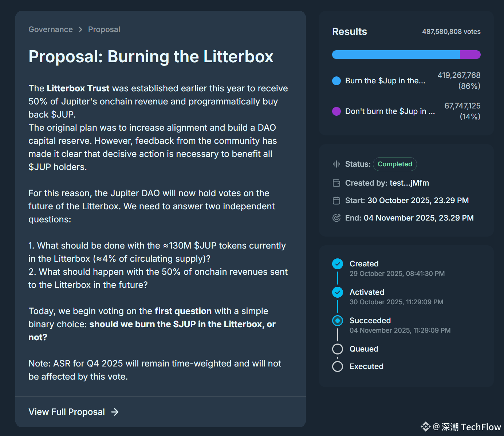Open the Proposal breadcrumb item
504x436 pixels.
(104, 29)
